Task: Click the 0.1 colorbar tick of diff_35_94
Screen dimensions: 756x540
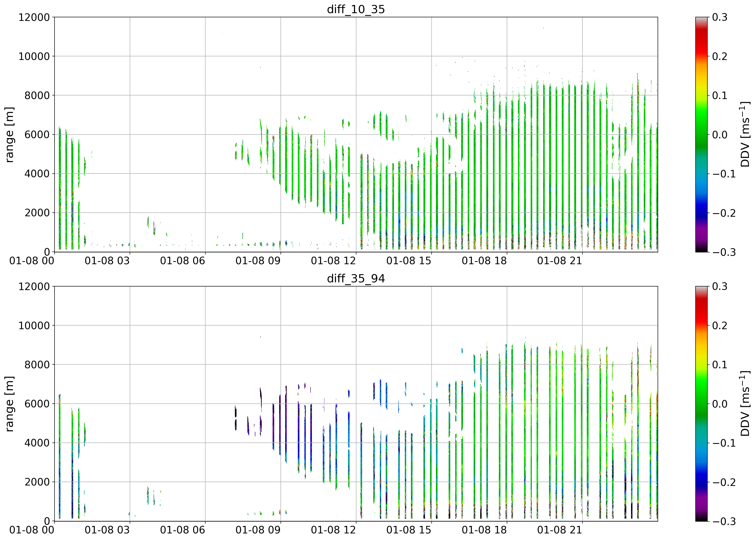Action: click(x=720, y=365)
